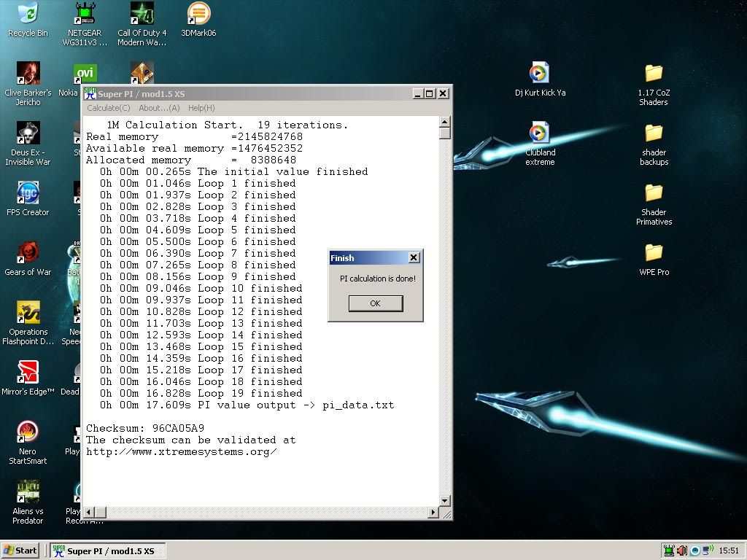Select the Clive Barker's Jericho shortcut
Viewport: 747px width, 560px height.
[28, 84]
